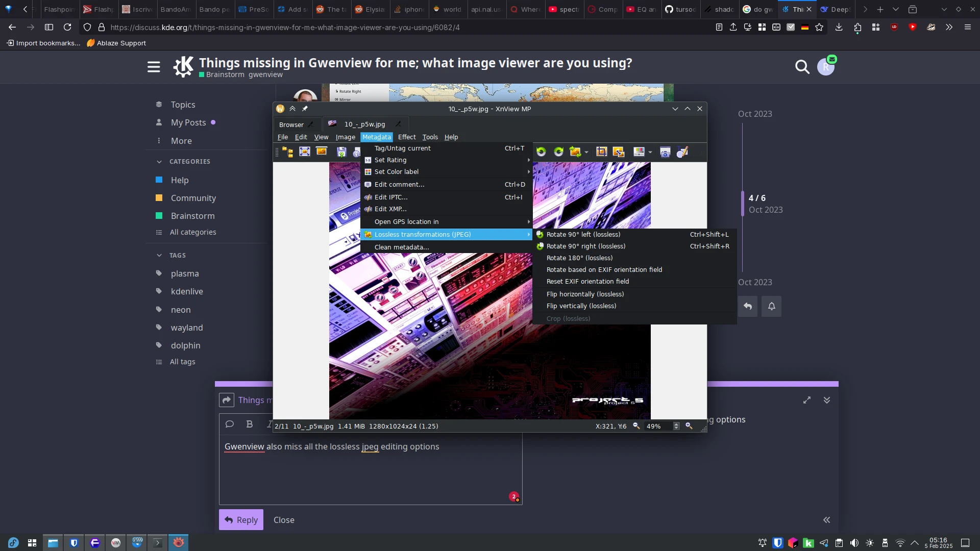Bookmark page with the star icon
The height and width of the screenshot is (551, 980).
point(819,27)
